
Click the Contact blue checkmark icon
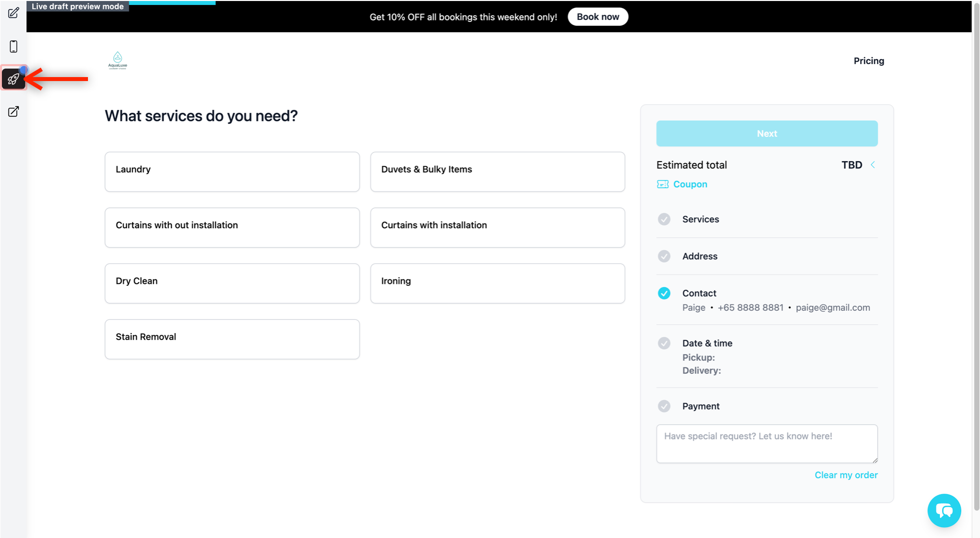point(664,293)
